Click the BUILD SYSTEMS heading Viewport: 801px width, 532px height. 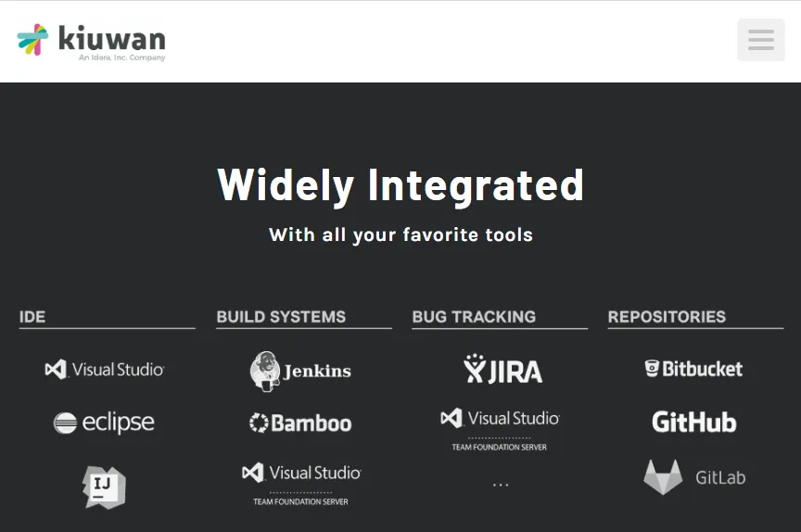coord(281,317)
